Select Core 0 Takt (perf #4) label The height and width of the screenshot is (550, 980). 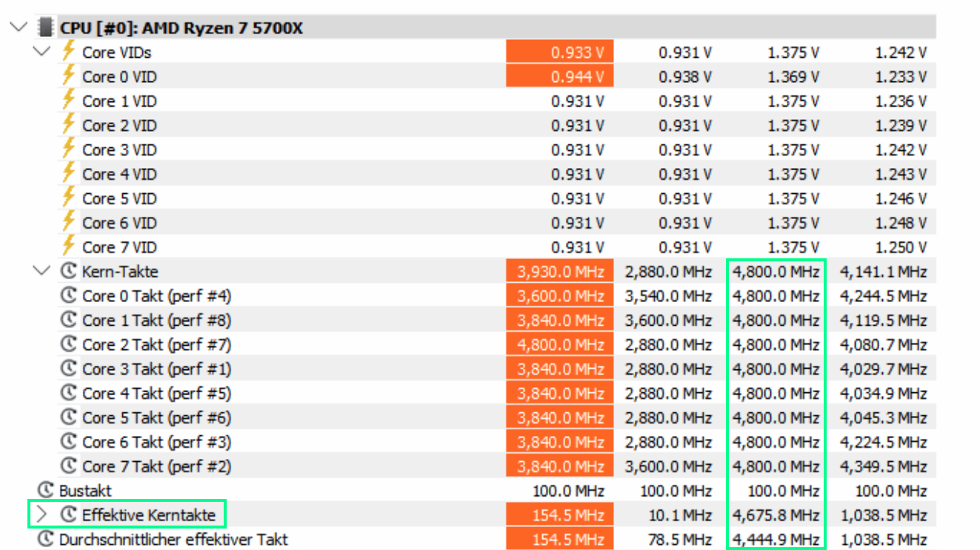point(156,296)
